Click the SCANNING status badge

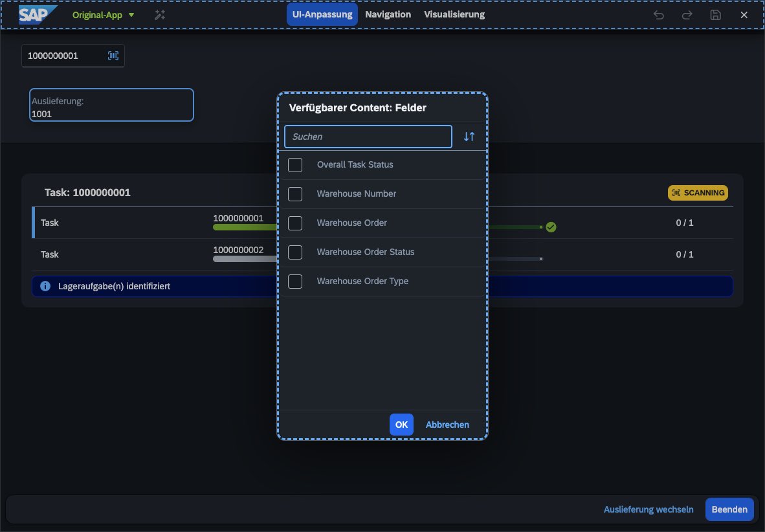pyautogui.click(x=698, y=193)
